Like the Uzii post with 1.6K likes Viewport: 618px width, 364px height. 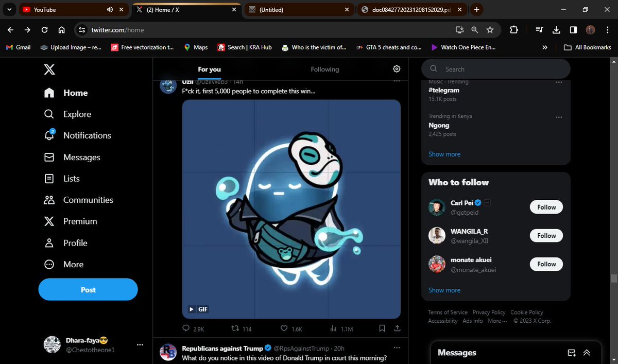click(x=284, y=328)
